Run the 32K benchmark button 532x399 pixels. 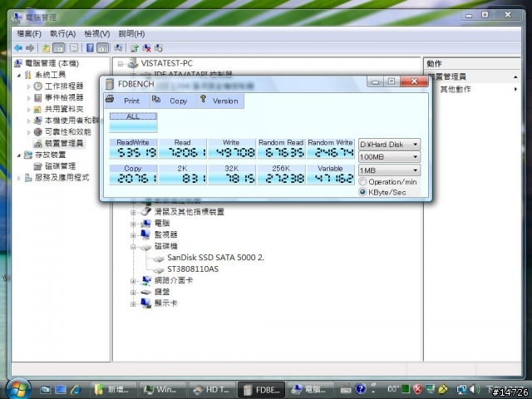231,175
